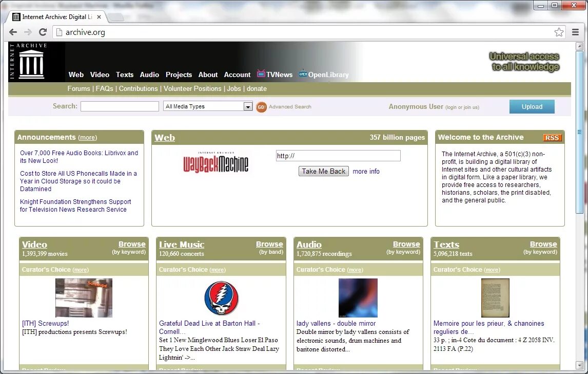Click the Wayback more info link

pyautogui.click(x=366, y=171)
